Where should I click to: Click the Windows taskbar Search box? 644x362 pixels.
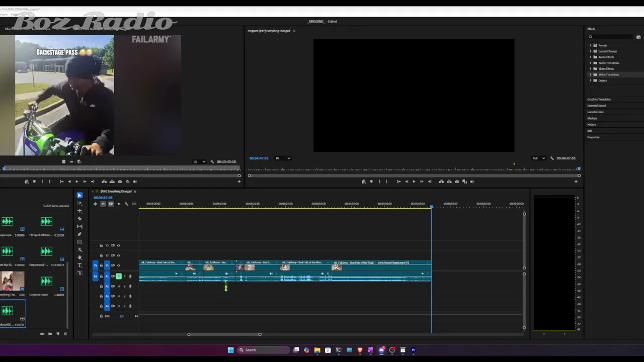tap(264, 350)
